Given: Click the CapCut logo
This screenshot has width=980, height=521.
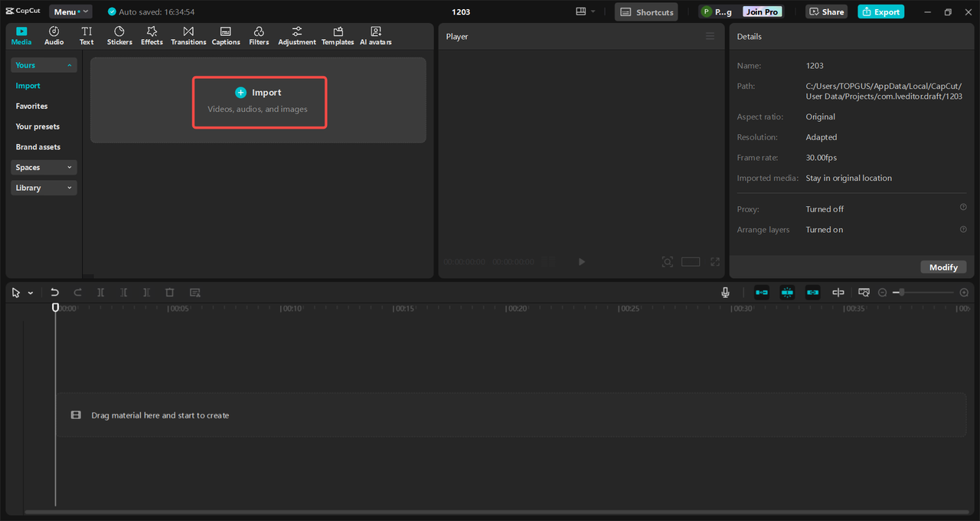Looking at the screenshot, I should click(x=22, y=11).
